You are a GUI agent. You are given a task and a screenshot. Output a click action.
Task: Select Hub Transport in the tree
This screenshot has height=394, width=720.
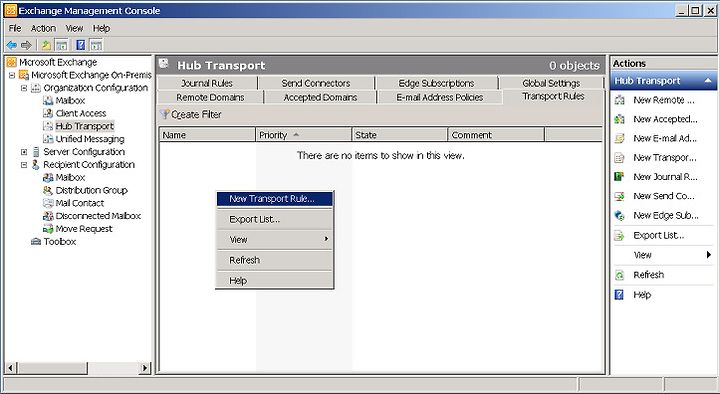(x=84, y=126)
